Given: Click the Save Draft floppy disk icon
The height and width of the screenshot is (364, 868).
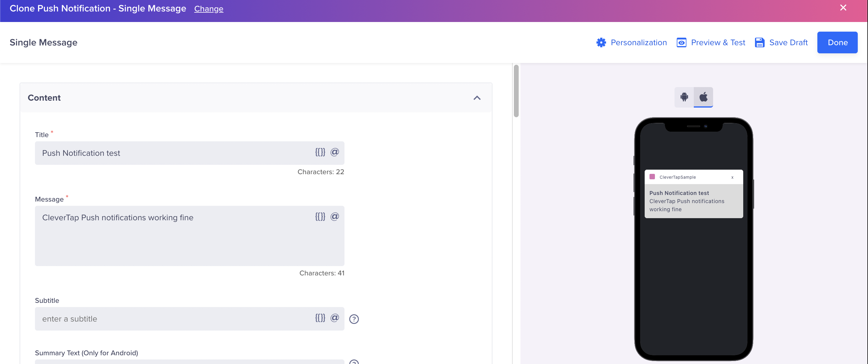Looking at the screenshot, I should coord(759,42).
